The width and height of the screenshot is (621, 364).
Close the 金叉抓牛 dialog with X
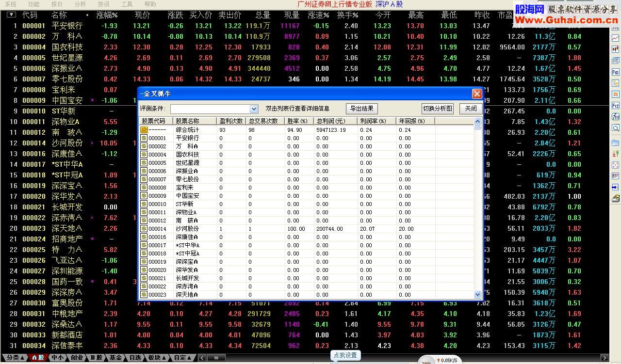(x=477, y=94)
